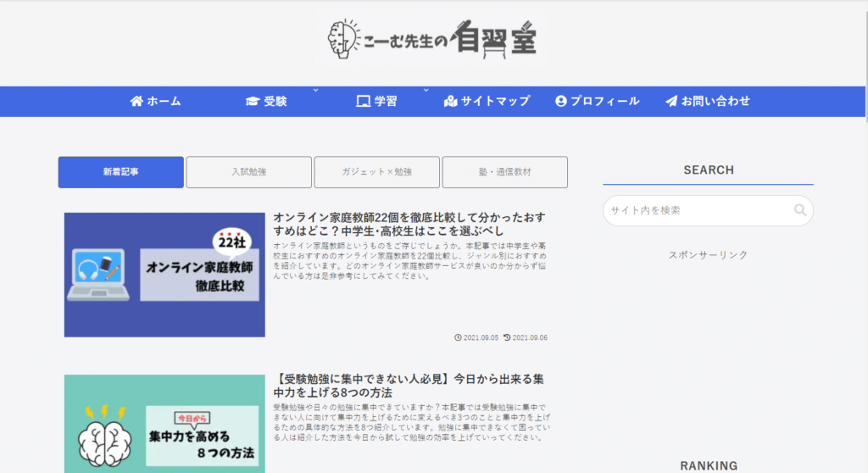Open the ガジェット×勉強 tab

[x=377, y=172]
